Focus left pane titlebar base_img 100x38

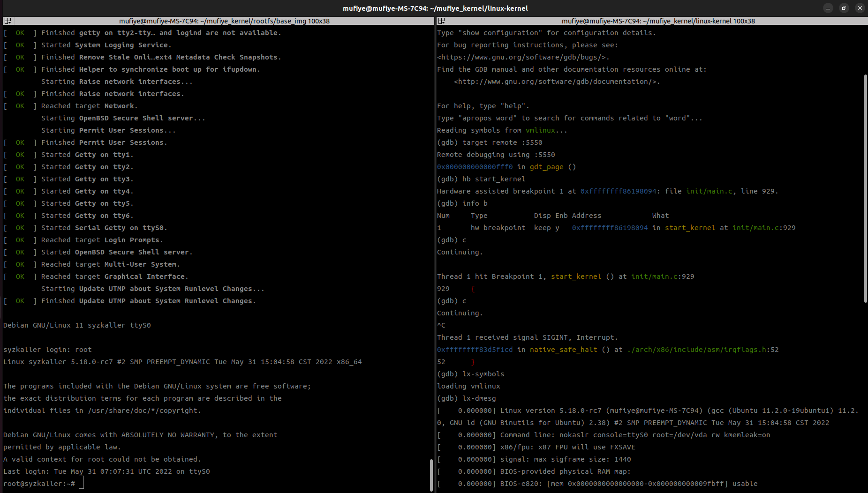click(224, 21)
